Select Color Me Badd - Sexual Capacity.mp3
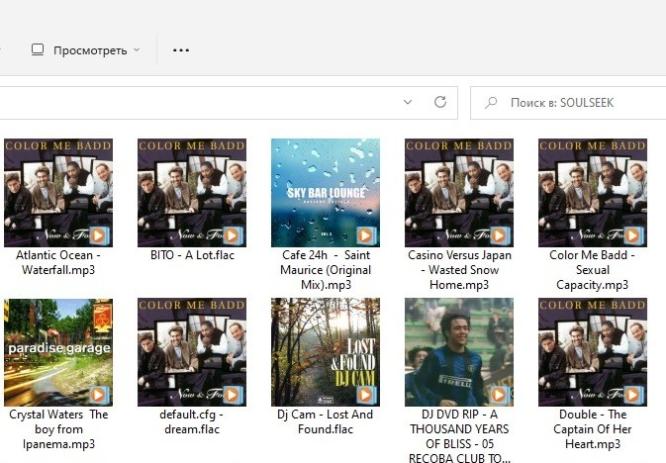666x463 pixels. (592, 192)
